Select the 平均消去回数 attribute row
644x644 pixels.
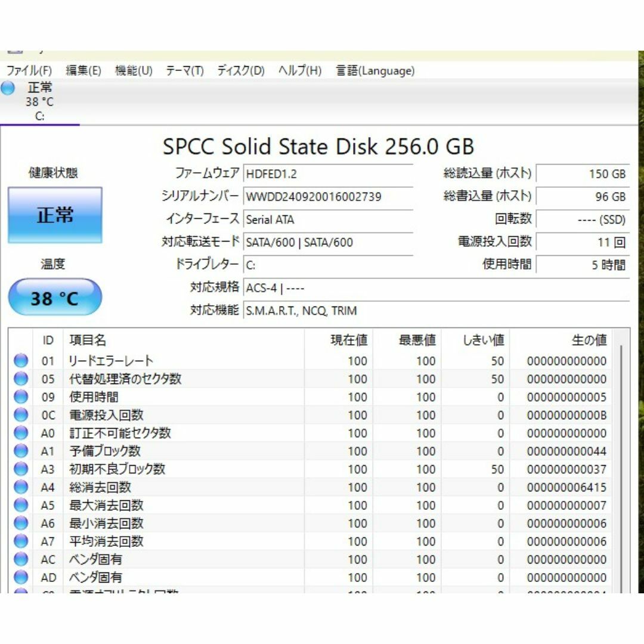[x=311, y=541]
